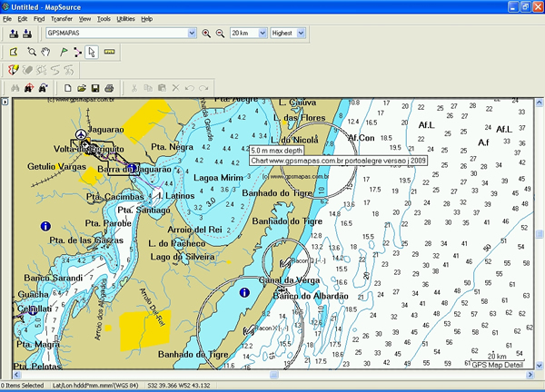Image resolution: width=545 pixels, height=392 pixels.
Task: Pick the Distance/Bearing ruler tool
Action: [x=109, y=52]
